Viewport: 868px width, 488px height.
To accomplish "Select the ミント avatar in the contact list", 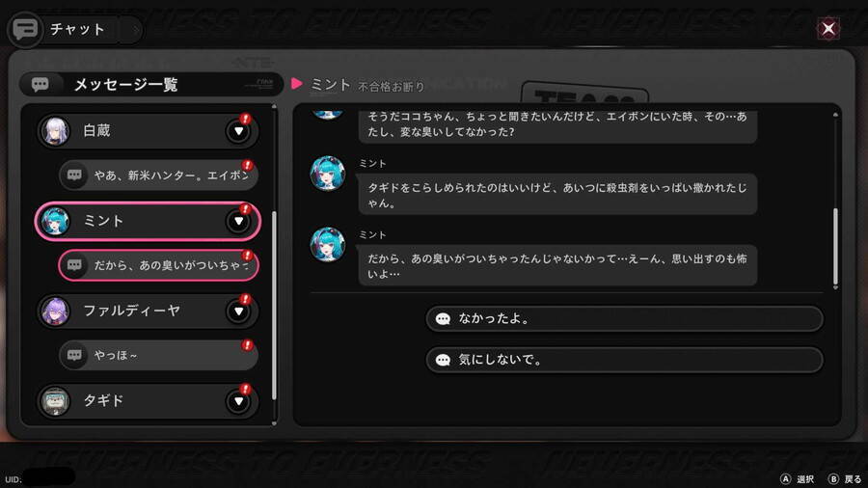I will point(55,221).
